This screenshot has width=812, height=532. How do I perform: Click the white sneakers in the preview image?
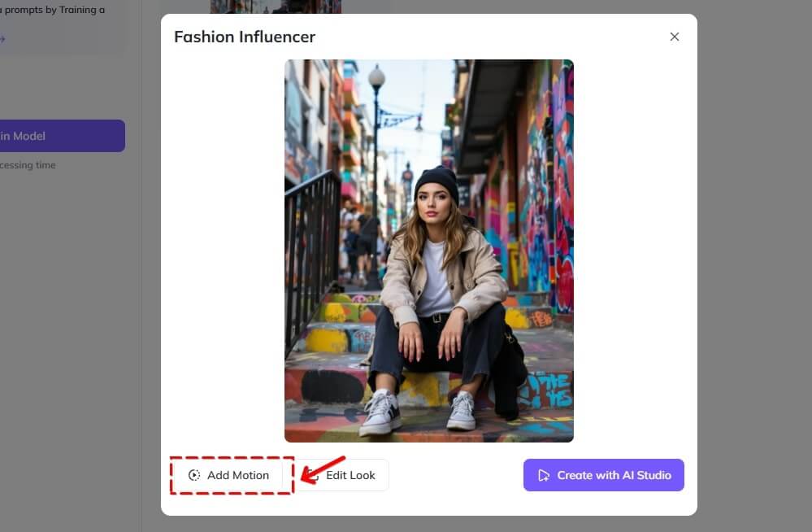[x=380, y=413]
